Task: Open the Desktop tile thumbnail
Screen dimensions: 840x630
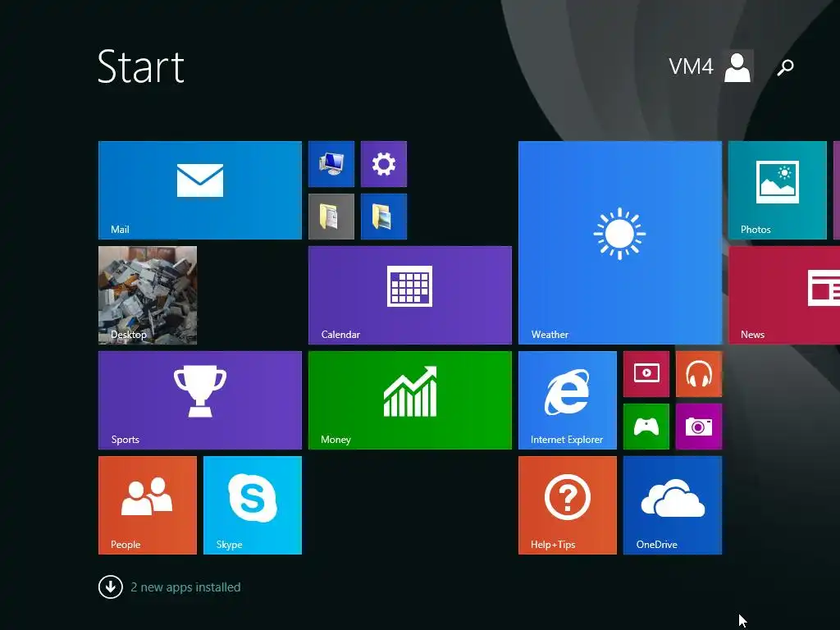Action: [148, 295]
